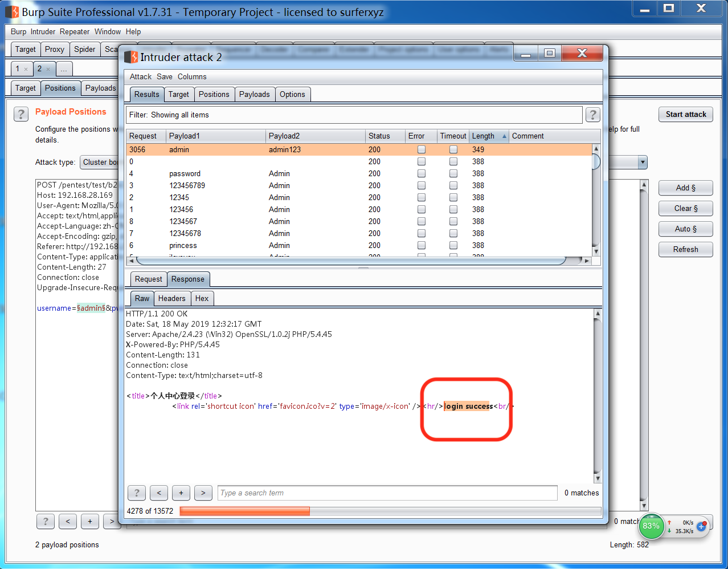Open Attack menu in Intruder attack window
This screenshot has width=728, height=569.
click(141, 76)
